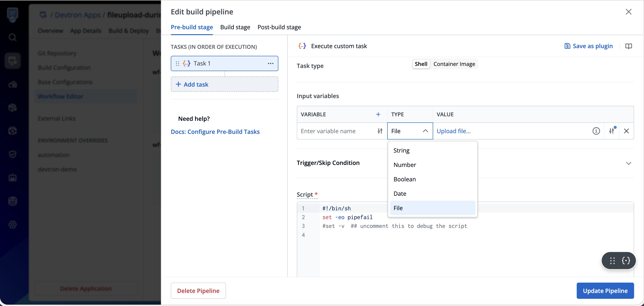Expand the Trigger/Skip Condition section
This screenshot has height=306, width=644.
628,163
